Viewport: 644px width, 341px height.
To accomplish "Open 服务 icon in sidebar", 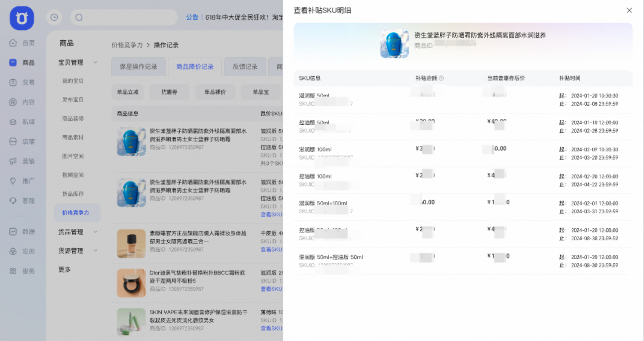I will [13, 271].
